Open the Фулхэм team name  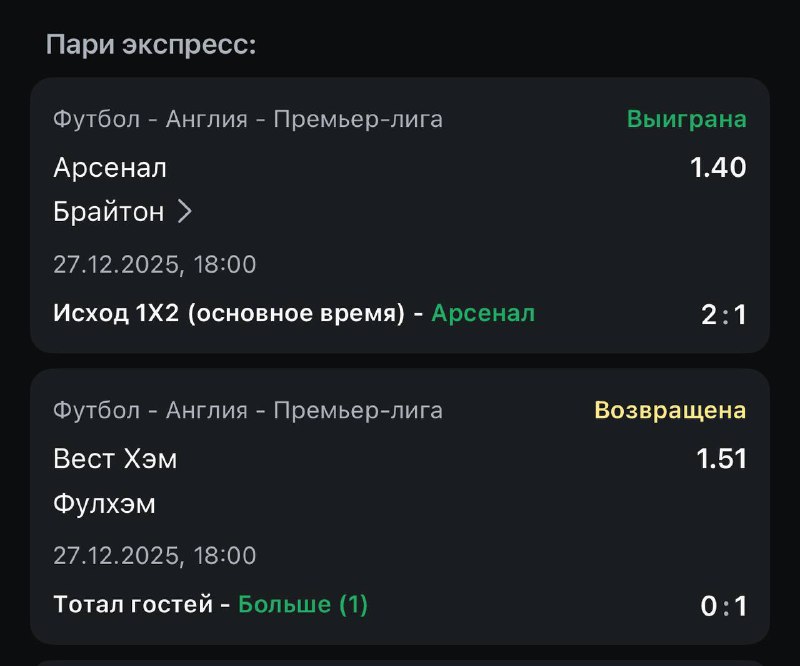pyautogui.click(x=104, y=503)
